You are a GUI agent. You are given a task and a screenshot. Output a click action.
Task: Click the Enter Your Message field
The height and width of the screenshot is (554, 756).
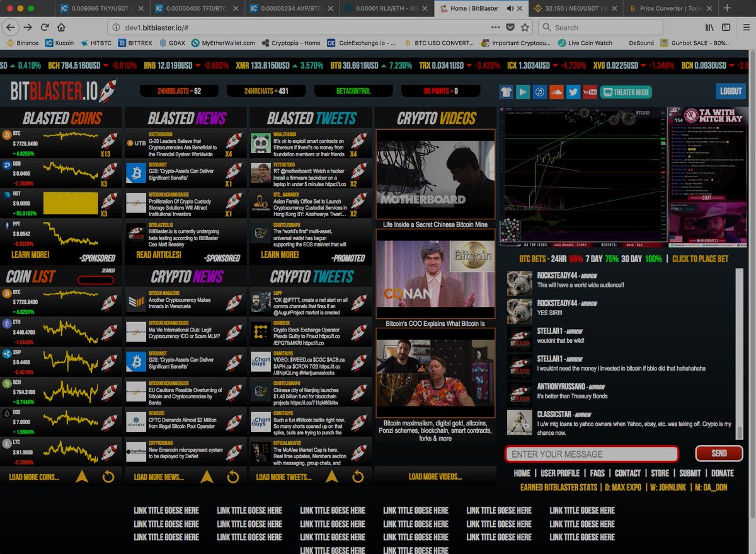pyautogui.click(x=592, y=454)
